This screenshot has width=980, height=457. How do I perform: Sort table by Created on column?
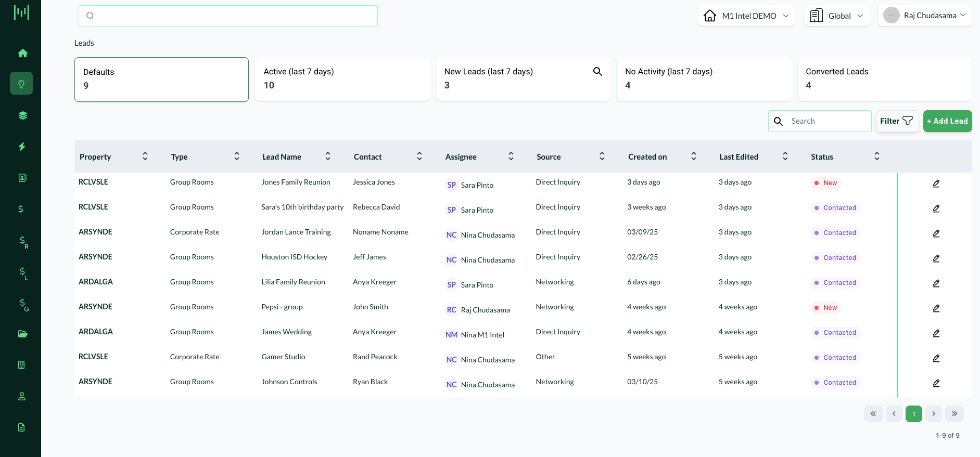tap(693, 156)
